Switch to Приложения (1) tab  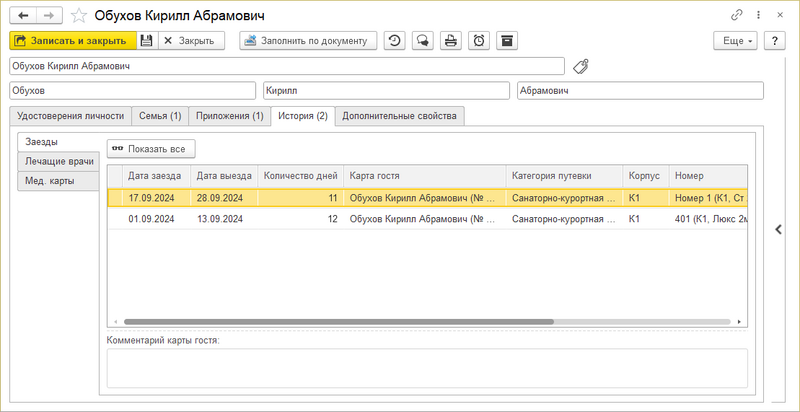[x=230, y=116]
